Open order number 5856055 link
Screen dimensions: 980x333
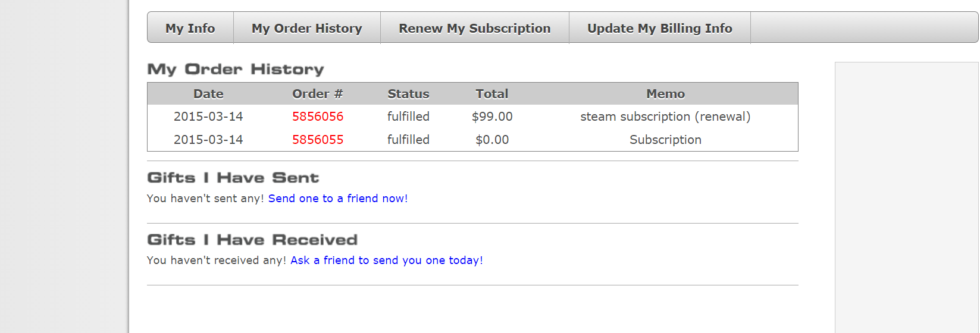318,140
